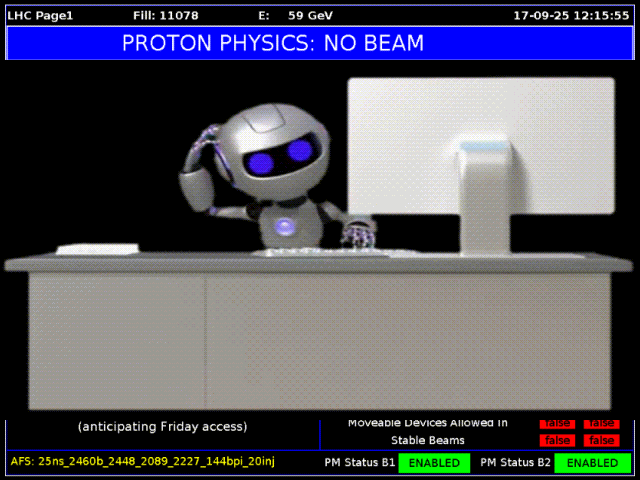Click the robot's glowing chest light
The width and height of the screenshot is (640, 480).
pos(287,225)
